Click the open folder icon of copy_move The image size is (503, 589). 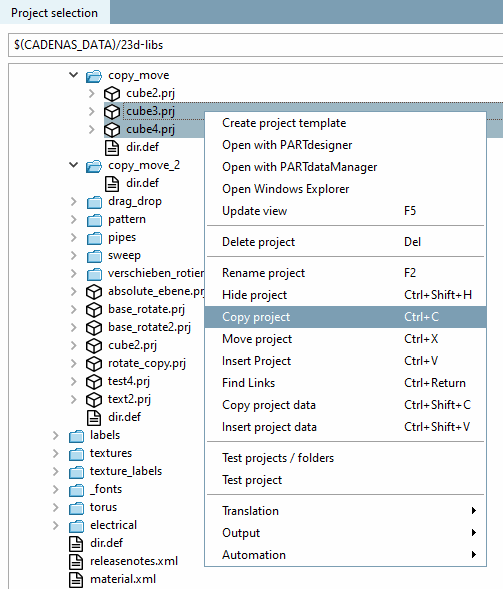(x=94, y=76)
